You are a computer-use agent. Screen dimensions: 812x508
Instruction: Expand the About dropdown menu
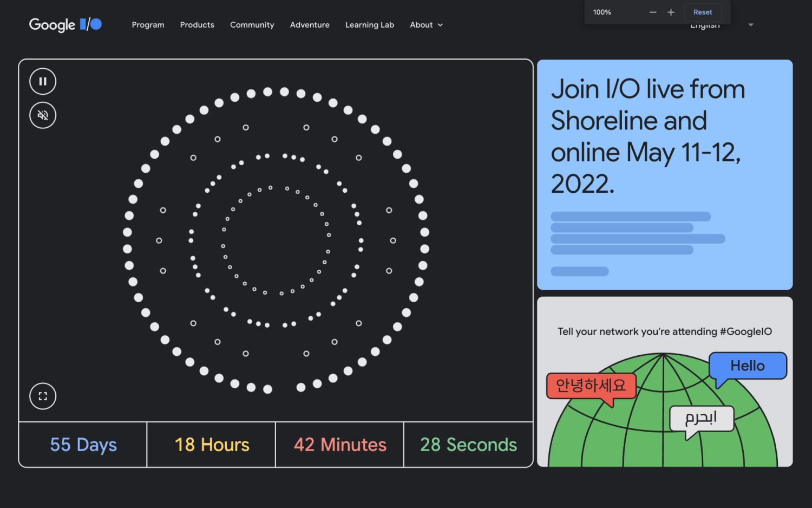(426, 25)
